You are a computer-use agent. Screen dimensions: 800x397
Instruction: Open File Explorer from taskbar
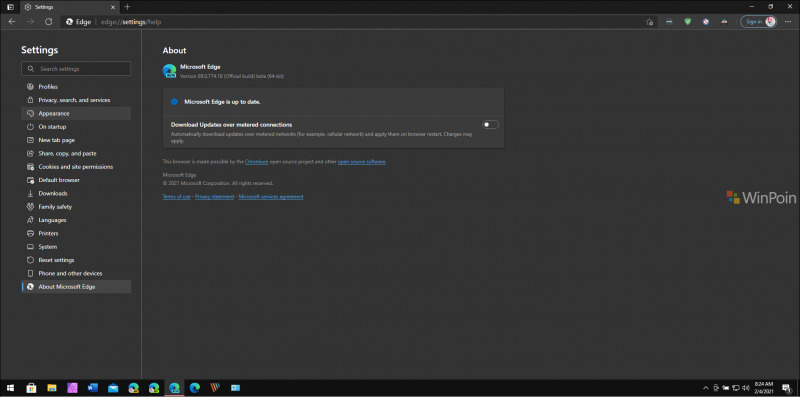pyautogui.click(x=52, y=388)
